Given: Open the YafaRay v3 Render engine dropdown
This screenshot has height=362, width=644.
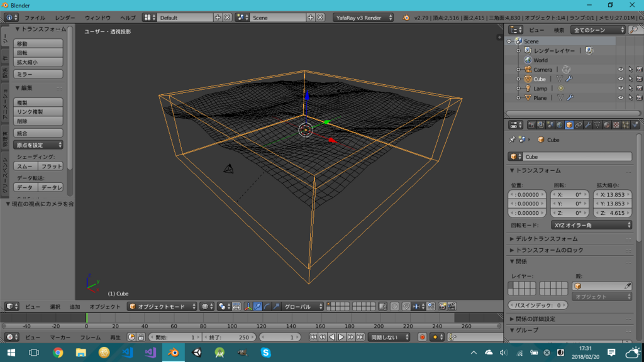Looking at the screenshot, I should (363, 18).
